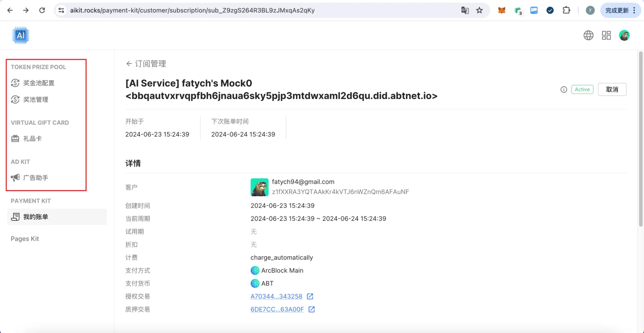Select 我的账单 in the sidebar
This screenshot has height=333, width=644.
pos(57,217)
